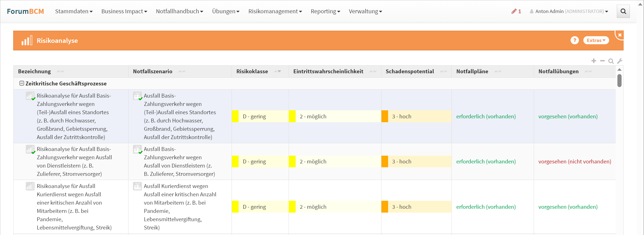Open the help question mark icon
The image size is (644, 235).
pos(574,40)
